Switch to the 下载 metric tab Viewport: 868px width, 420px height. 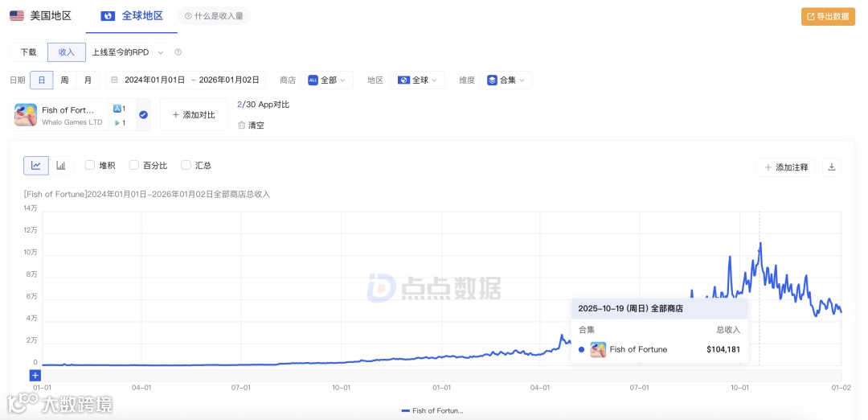[28, 52]
